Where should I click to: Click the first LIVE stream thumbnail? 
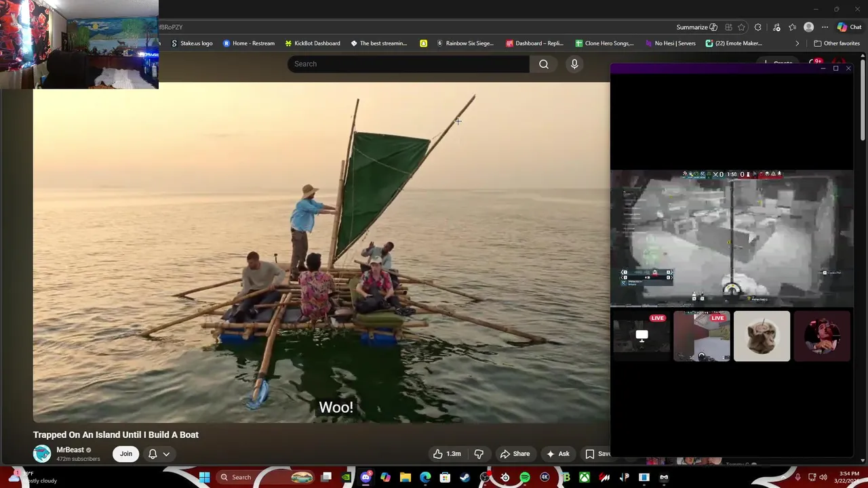click(x=642, y=336)
